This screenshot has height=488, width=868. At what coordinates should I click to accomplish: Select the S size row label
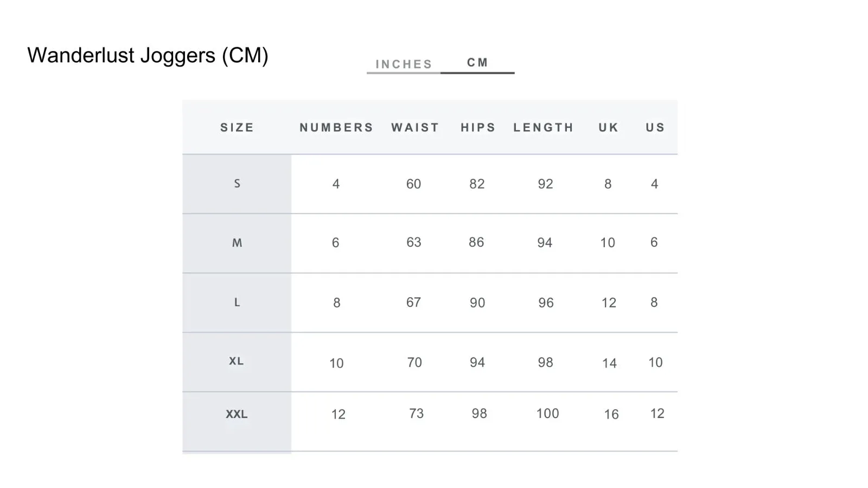coord(237,183)
